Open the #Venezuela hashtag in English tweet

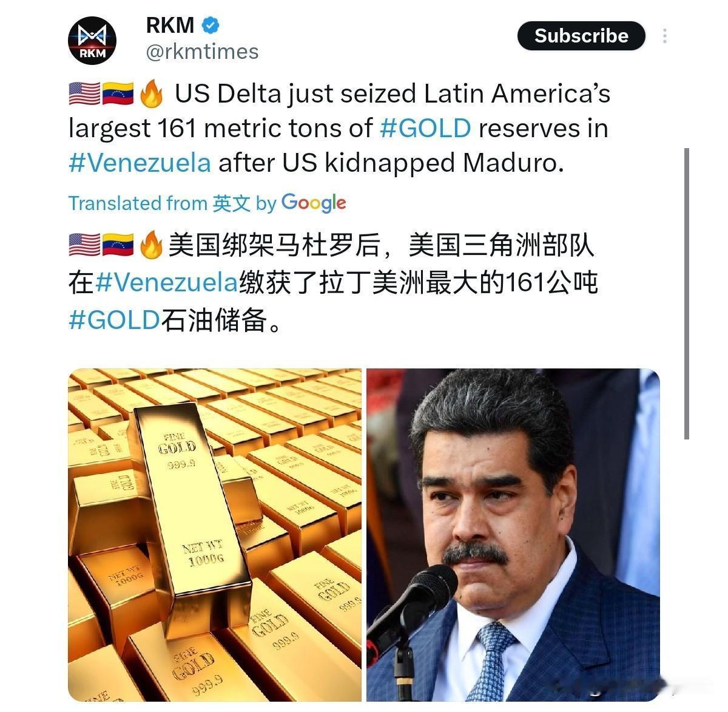tap(140, 163)
